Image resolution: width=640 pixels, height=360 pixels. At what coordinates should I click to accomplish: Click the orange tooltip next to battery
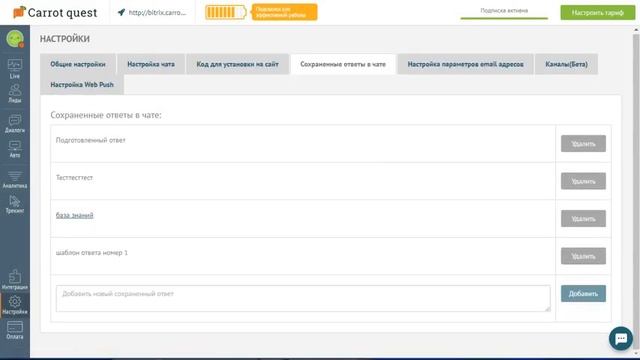284,12
